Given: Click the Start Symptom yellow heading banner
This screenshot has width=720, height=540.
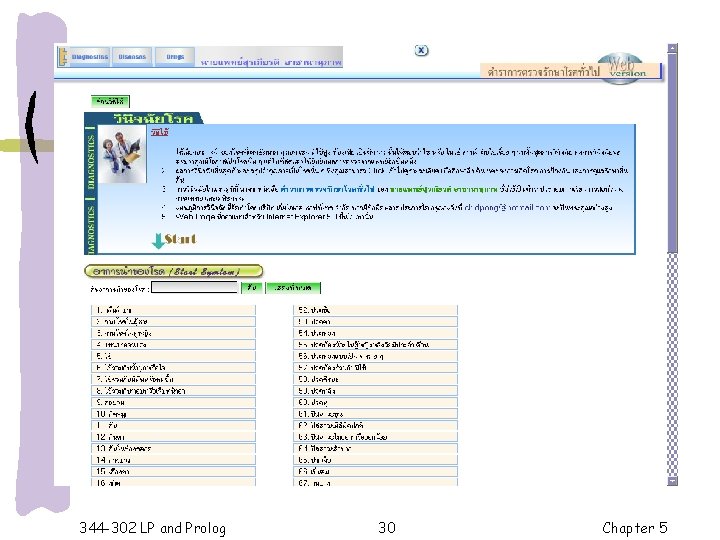Looking at the screenshot, I should pyautogui.click(x=174, y=271).
